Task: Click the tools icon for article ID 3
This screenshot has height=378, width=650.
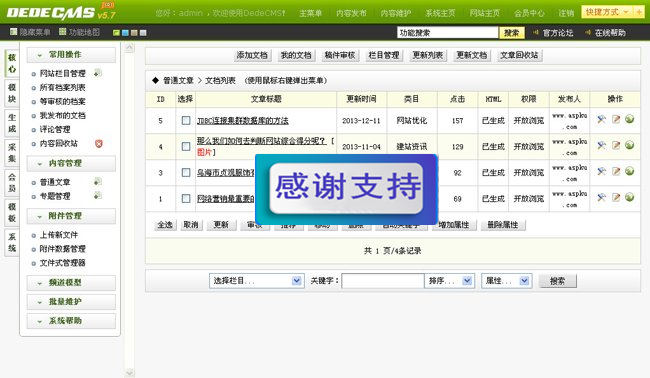Action: (601, 171)
